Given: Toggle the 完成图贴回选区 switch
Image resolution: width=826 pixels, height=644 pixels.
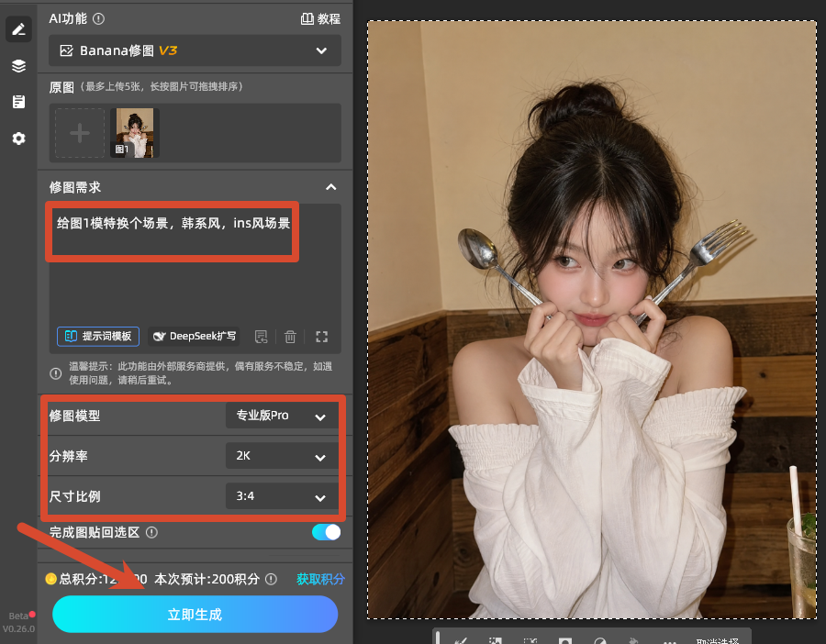Looking at the screenshot, I should pyautogui.click(x=326, y=532).
